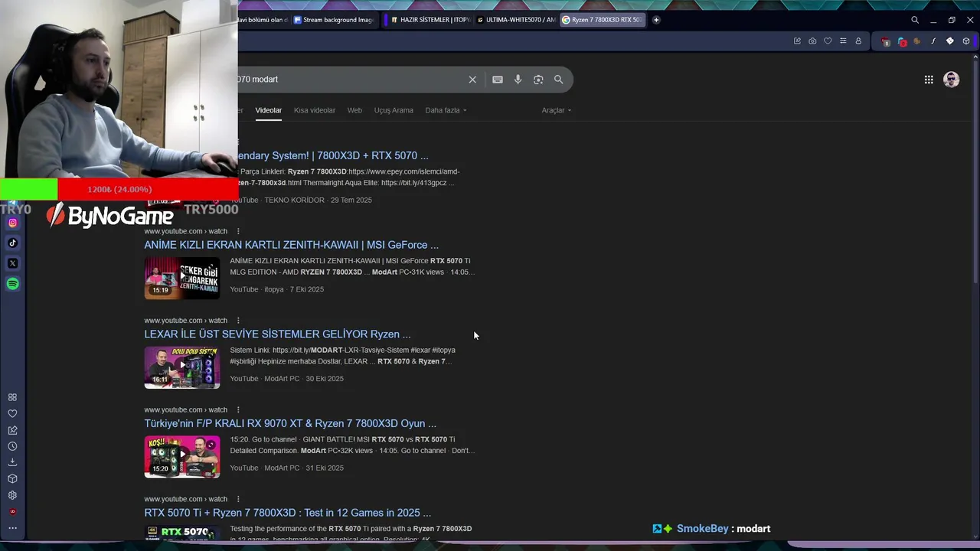The image size is (980, 551).
Task: Switch to the Kısa videolar search filter
Action: click(x=315, y=110)
